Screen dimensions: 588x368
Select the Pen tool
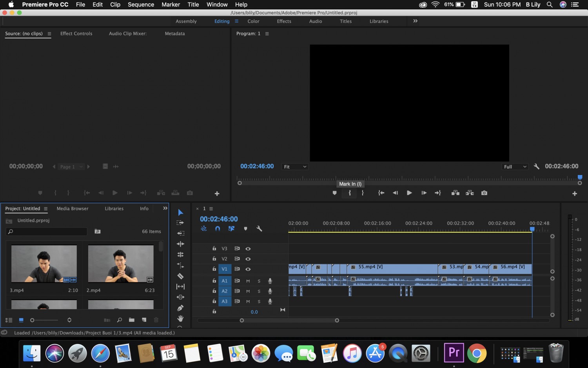180,308
